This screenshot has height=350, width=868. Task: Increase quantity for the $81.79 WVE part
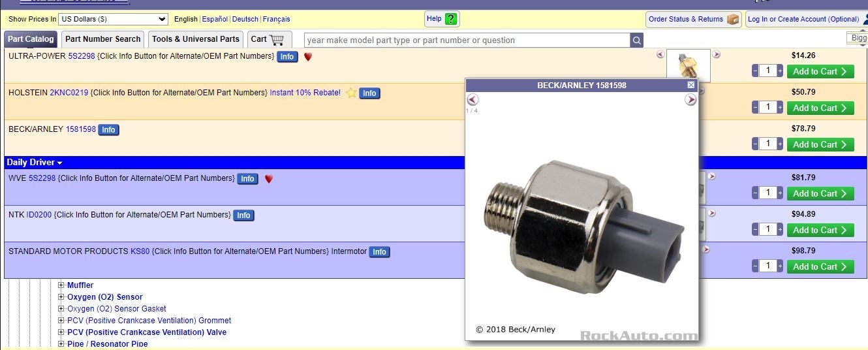click(780, 193)
